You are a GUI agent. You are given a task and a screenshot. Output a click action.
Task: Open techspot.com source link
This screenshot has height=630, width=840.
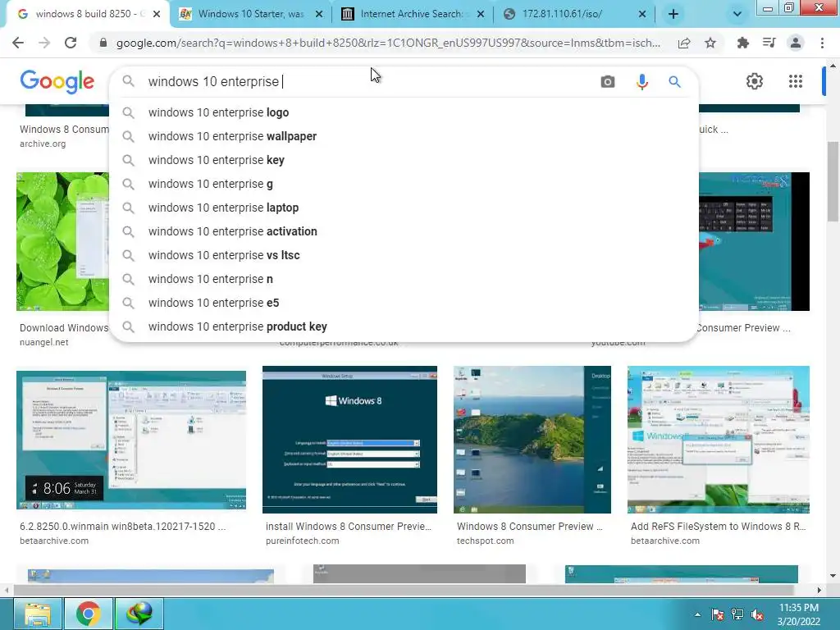coord(486,541)
